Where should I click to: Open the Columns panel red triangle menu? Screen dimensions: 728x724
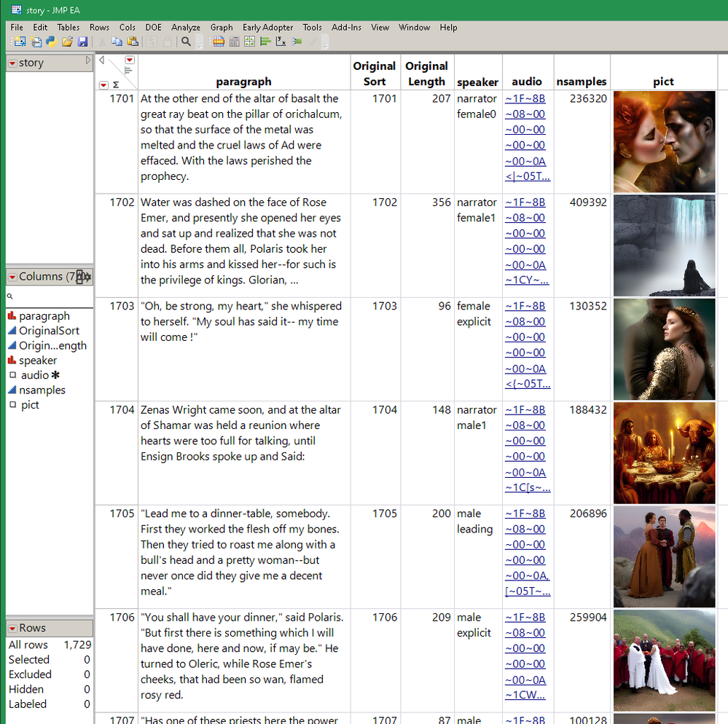12,277
